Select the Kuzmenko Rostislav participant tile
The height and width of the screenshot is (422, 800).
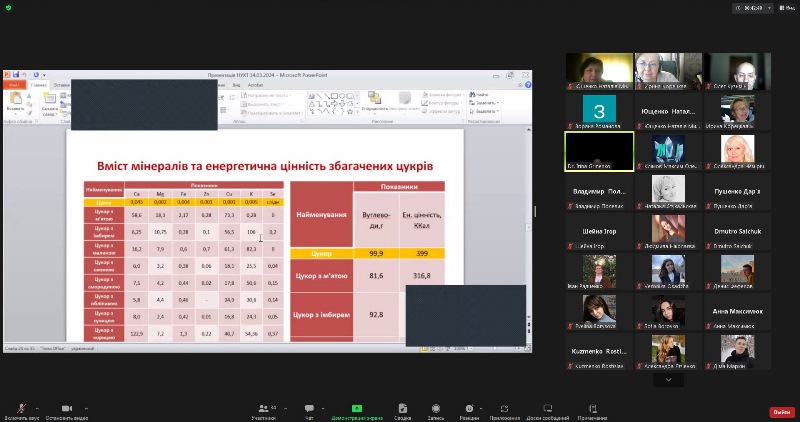[x=599, y=351]
